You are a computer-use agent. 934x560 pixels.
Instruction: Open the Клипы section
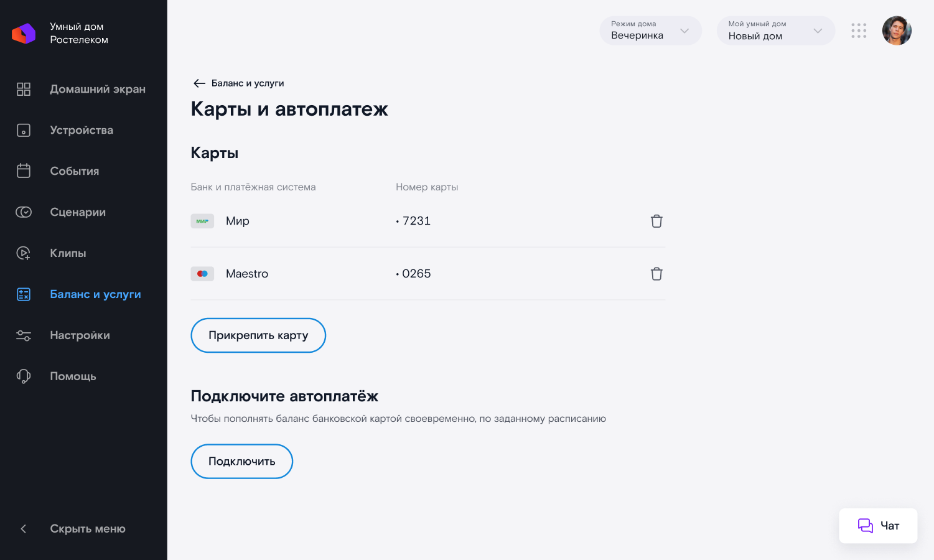point(68,253)
